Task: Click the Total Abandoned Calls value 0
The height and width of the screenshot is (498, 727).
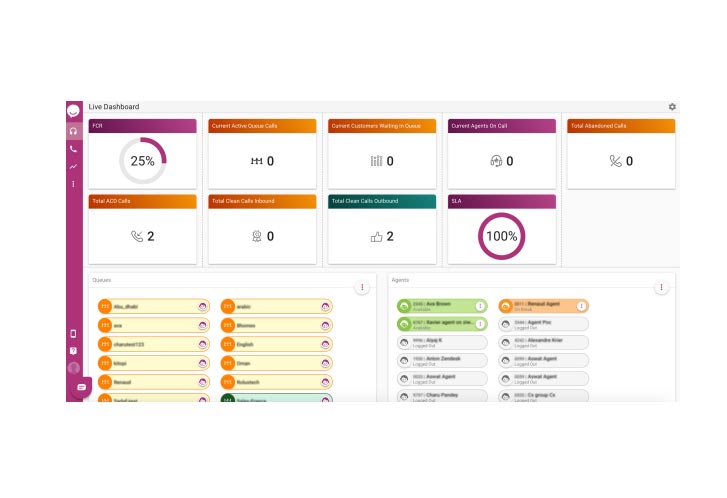Action: tap(629, 161)
